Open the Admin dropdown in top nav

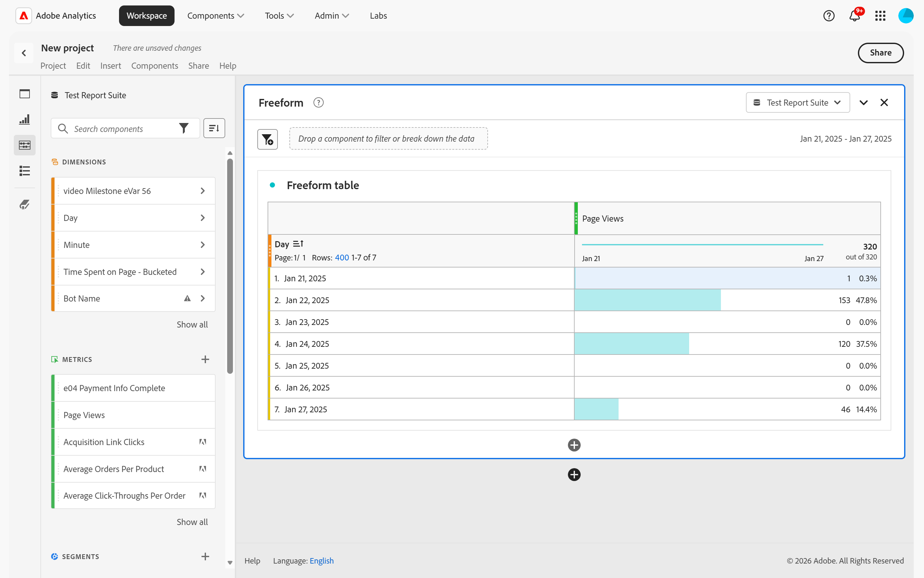tap(331, 16)
